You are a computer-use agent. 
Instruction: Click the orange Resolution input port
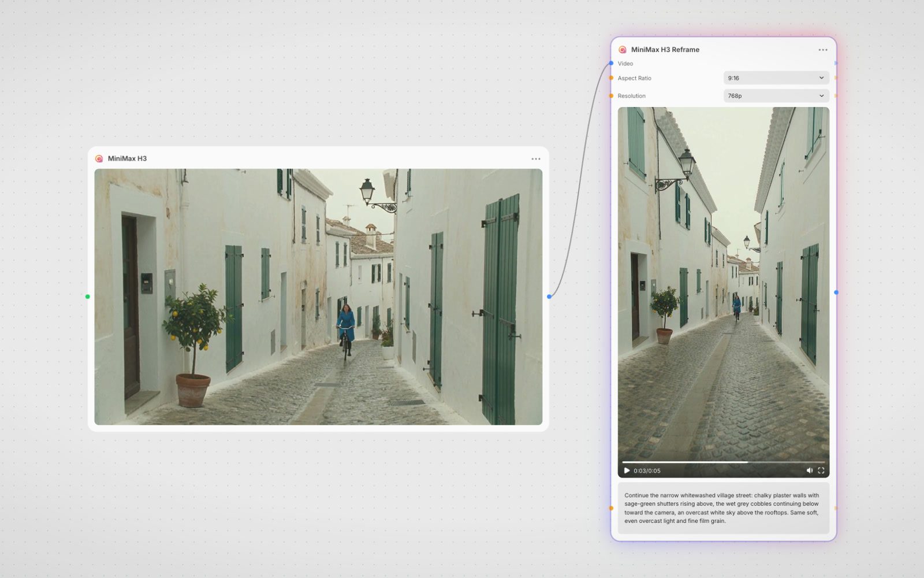[x=611, y=96]
